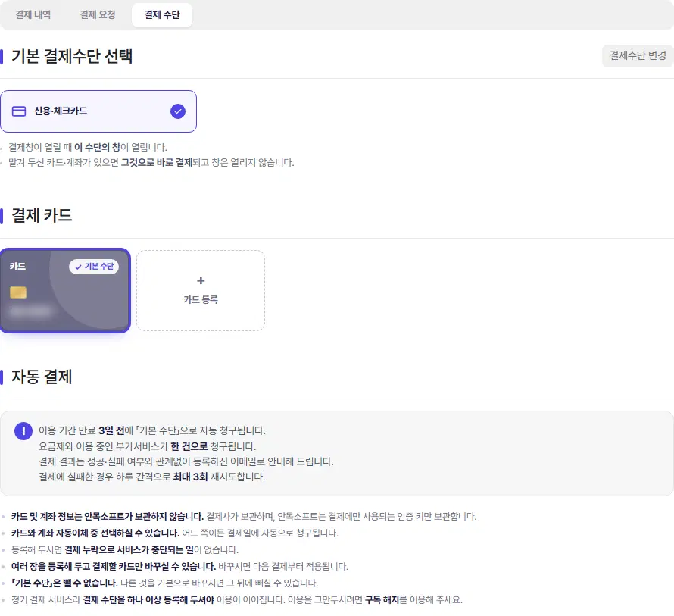Image resolution: width=674 pixels, height=616 pixels.
Task: Click the text 결제창이 열릴 때 이 수단의 창이 열립니다
Action: [x=88, y=147]
